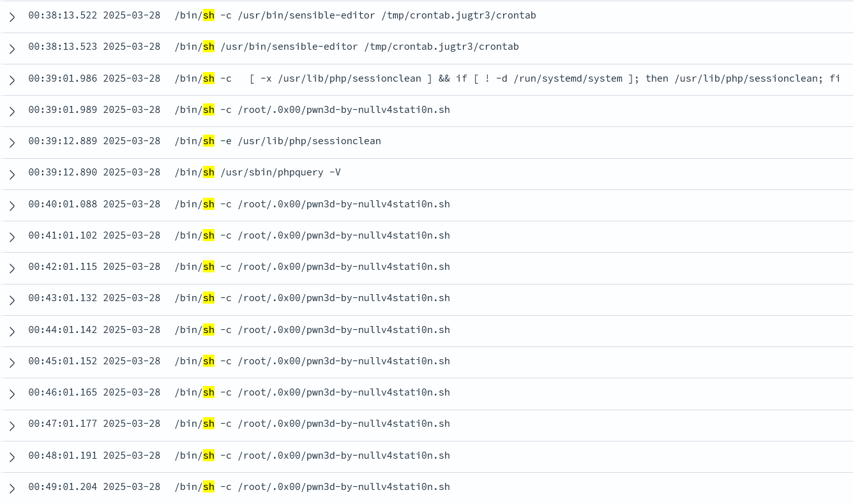Expand the 00:44:01.142 log row
This screenshot has height=504, width=853.
[11, 331]
